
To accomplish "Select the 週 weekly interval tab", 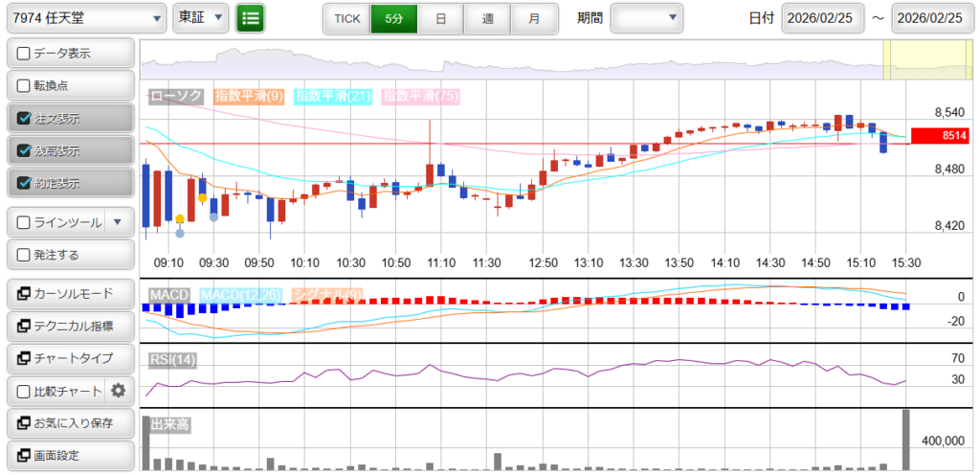I will click(x=488, y=18).
